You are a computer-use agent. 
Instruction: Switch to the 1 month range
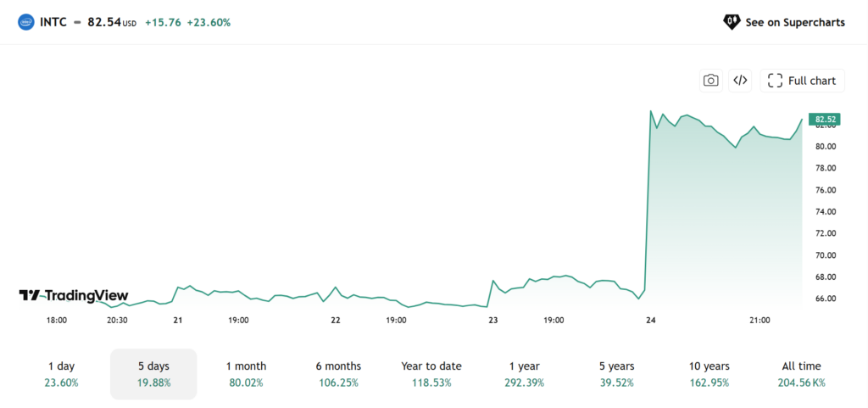246,374
